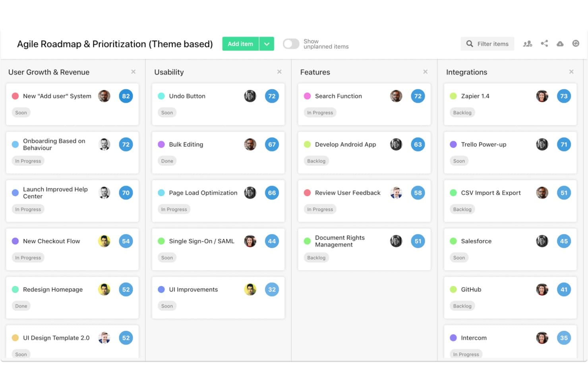Open the team members icon in toolbar
588x392 pixels.
(528, 44)
